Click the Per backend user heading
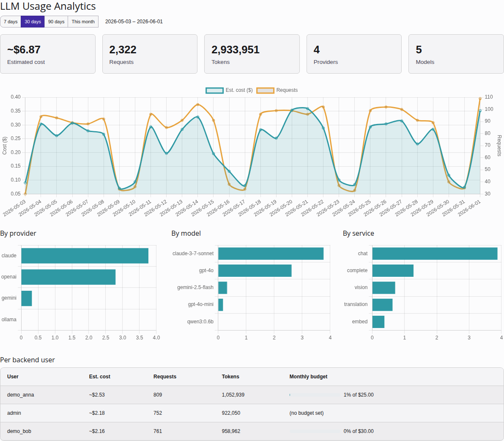 pyautogui.click(x=27, y=360)
